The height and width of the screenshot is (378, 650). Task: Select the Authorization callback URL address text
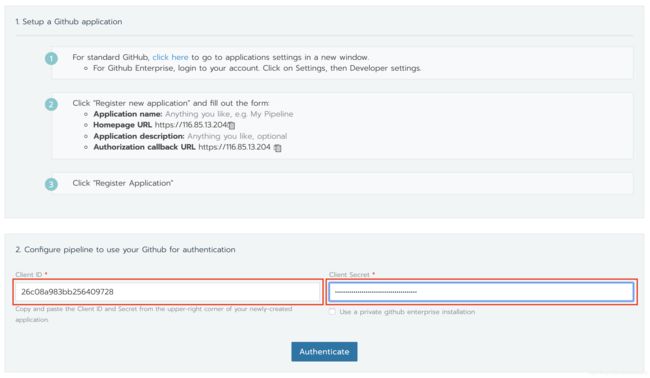coord(234,147)
